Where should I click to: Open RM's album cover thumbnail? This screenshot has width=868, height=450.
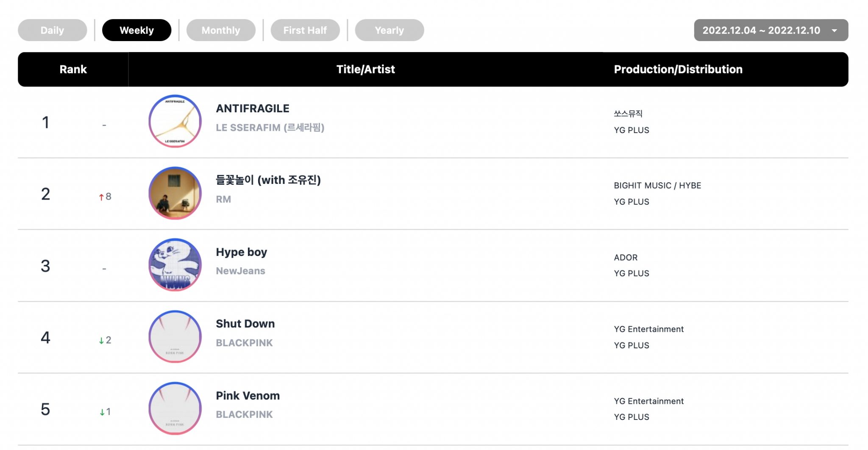coord(174,193)
